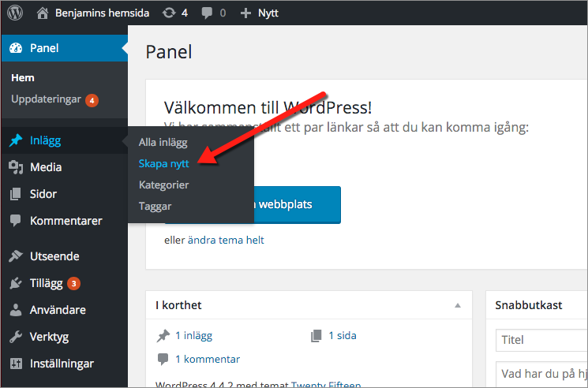Open the WordPress logo menu
The width and height of the screenshot is (588, 388).
point(15,13)
